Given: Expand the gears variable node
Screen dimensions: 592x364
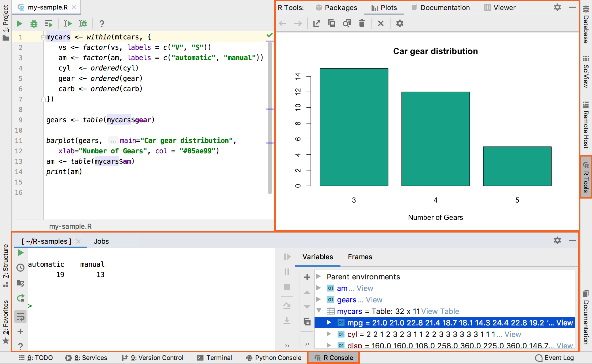Looking at the screenshot, I should click(x=319, y=300).
